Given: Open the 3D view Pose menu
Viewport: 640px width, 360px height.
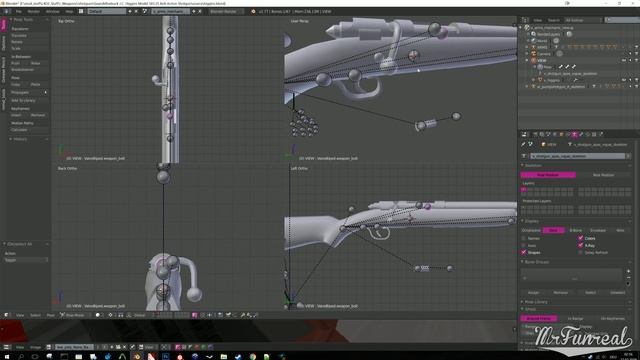Looking at the screenshot, I should [50, 315].
